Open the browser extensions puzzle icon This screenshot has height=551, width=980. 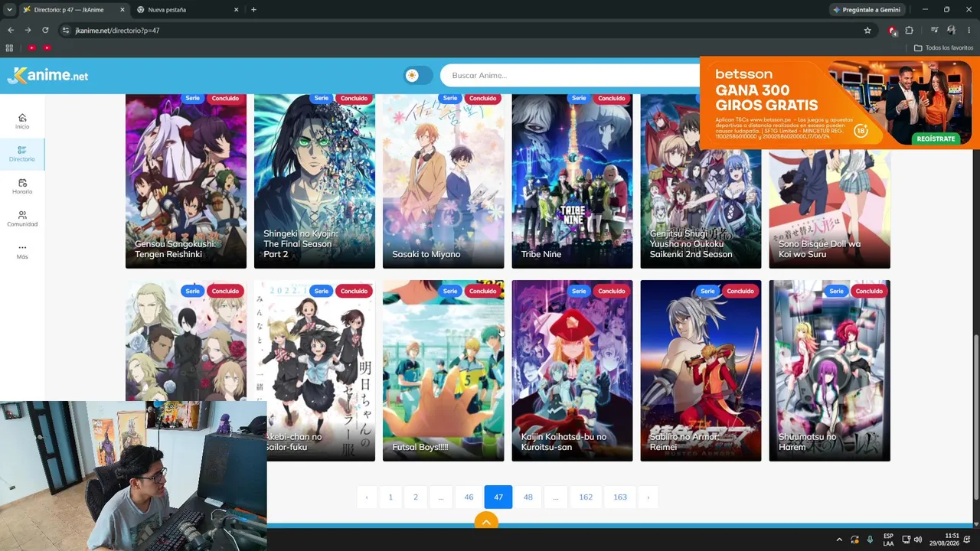[x=910, y=31]
